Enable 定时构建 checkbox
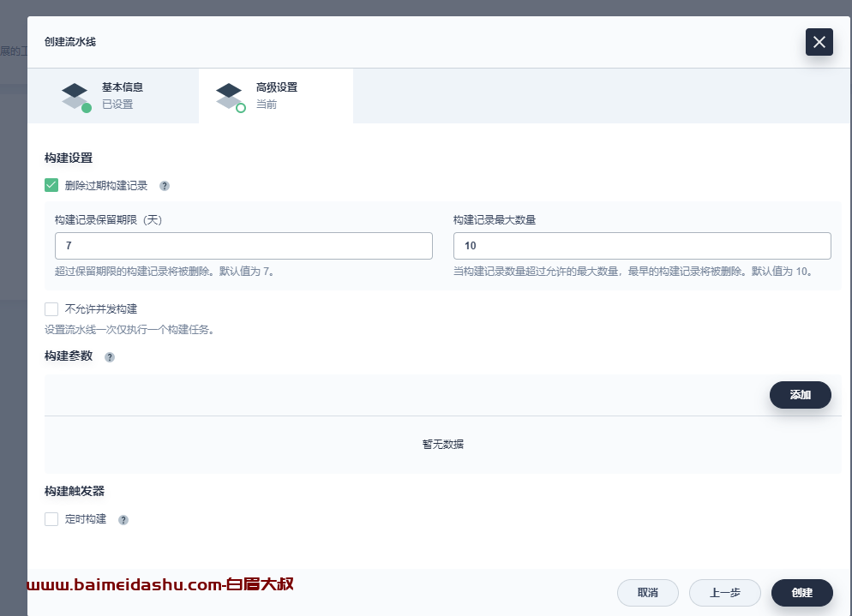Screen dimensions: 852x616 click(x=51, y=519)
